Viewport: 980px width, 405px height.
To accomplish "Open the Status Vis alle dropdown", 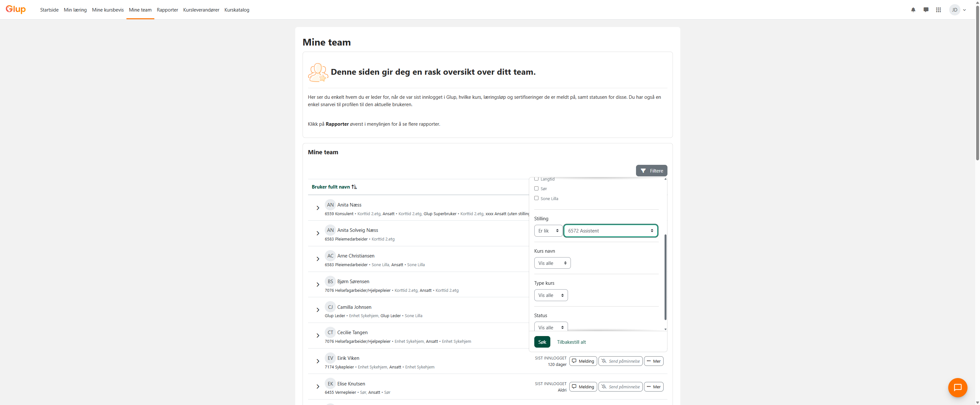I will (551, 327).
